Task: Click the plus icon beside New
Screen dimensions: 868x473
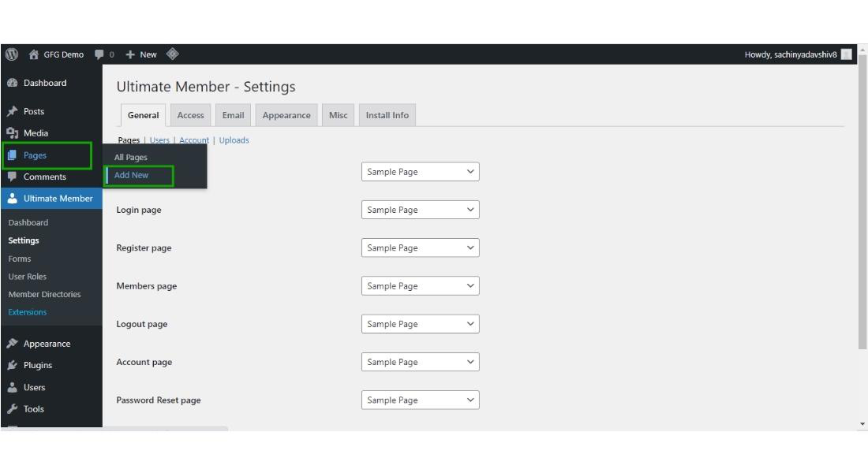Action: pos(130,54)
